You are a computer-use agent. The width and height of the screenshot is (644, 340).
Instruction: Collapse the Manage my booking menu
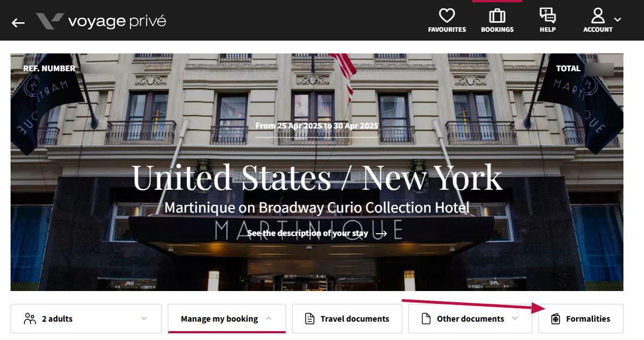click(227, 319)
